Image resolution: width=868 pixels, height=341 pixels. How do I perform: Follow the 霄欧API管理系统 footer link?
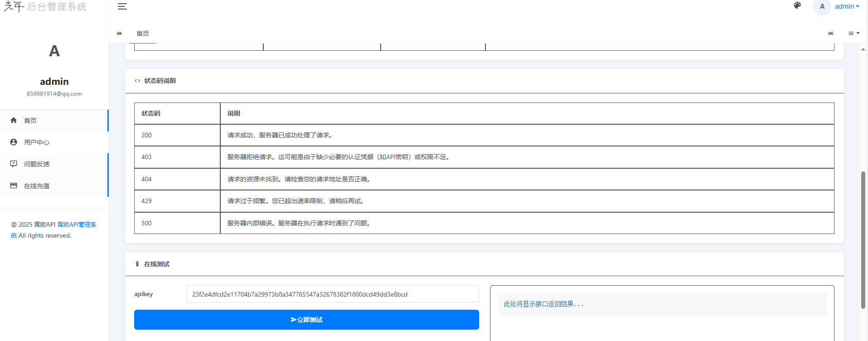click(76, 224)
